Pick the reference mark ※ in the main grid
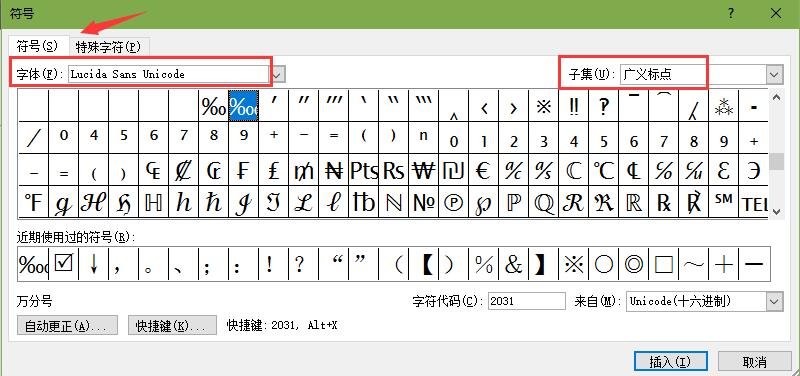The height and width of the screenshot is (376, 800). click(x=543, y=106)
